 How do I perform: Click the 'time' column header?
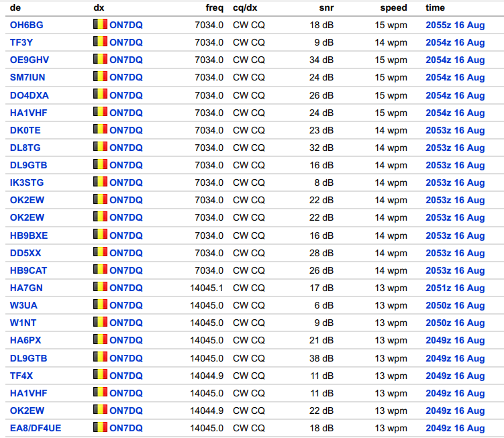point(436,7)
